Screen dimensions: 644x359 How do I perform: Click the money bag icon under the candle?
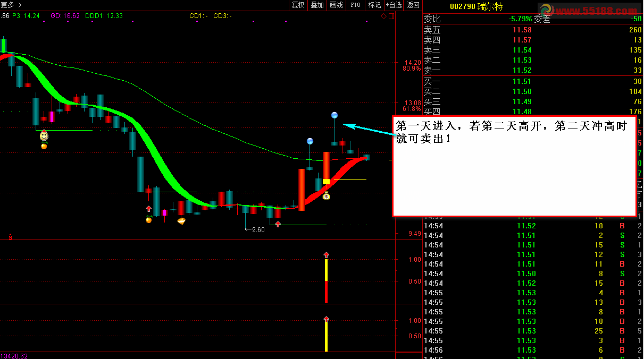point(326,195)
